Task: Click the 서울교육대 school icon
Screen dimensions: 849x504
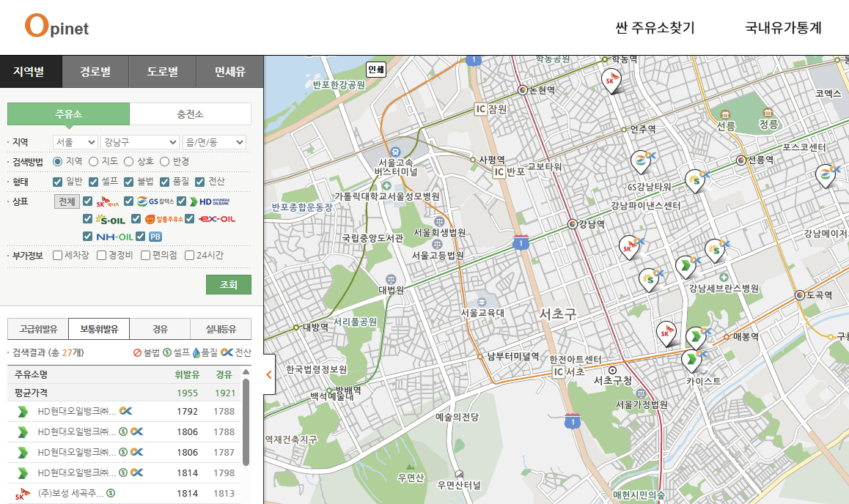Action: click(x=482, y=303)
